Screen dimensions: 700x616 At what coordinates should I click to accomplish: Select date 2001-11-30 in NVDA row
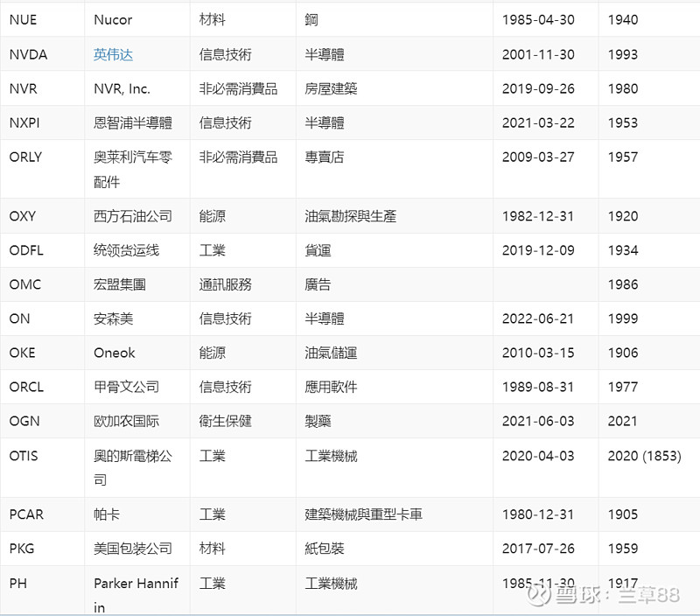(538, 54)
